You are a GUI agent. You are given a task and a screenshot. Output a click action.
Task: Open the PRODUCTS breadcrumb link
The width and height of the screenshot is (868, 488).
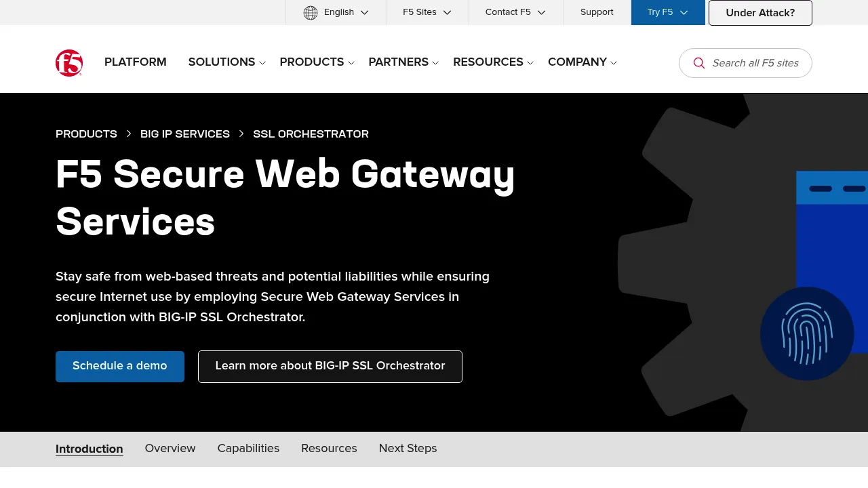86,134
